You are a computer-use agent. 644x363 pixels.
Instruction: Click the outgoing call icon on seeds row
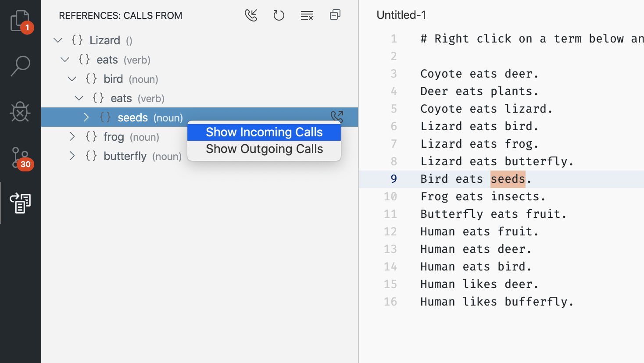[x=337, y=117]
